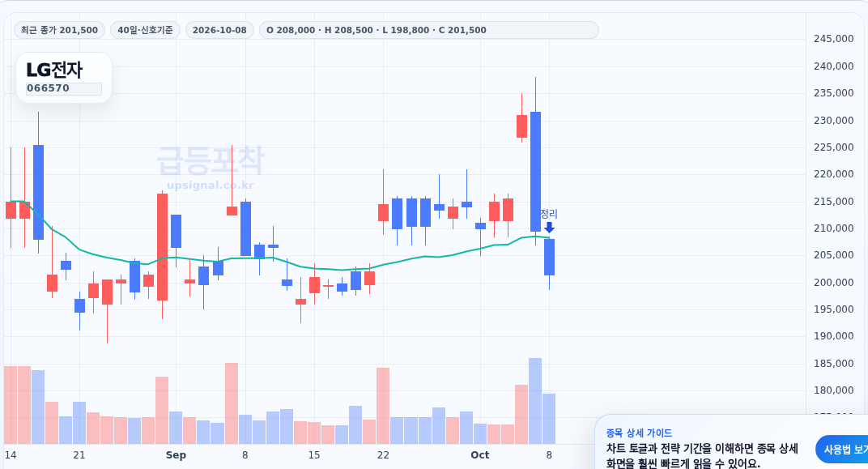Viewport: 868px width, 469px height.
Task: Click the 190,000 price axis label
Action: (834, 336)
